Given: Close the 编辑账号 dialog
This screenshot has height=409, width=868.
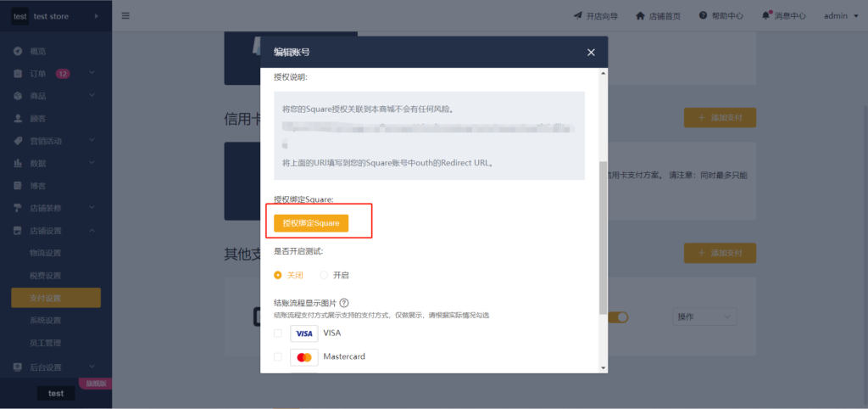Looking at the screenshot, I should (x=591, y=52).
